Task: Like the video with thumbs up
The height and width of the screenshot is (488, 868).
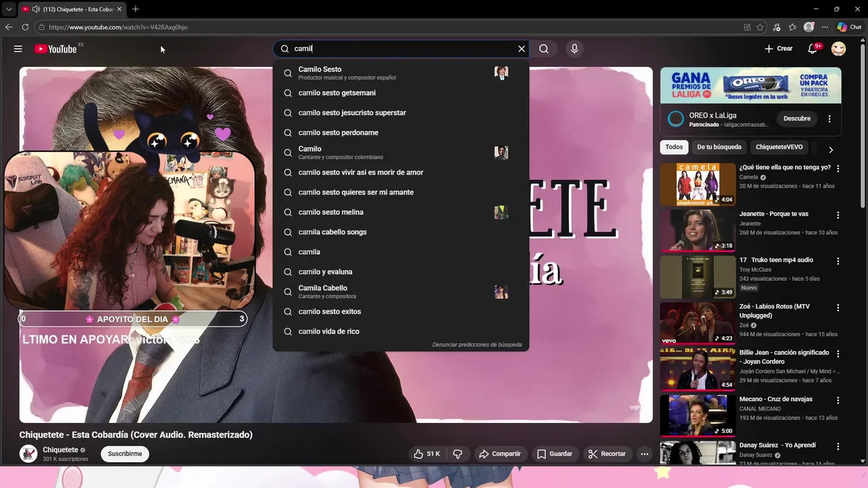Action: (427, 454)
